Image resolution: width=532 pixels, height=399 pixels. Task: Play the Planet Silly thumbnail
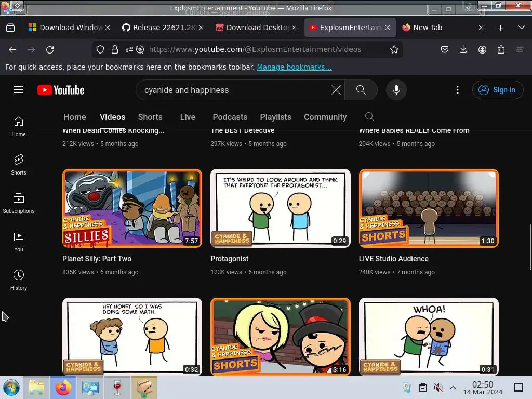click(132, 208)
